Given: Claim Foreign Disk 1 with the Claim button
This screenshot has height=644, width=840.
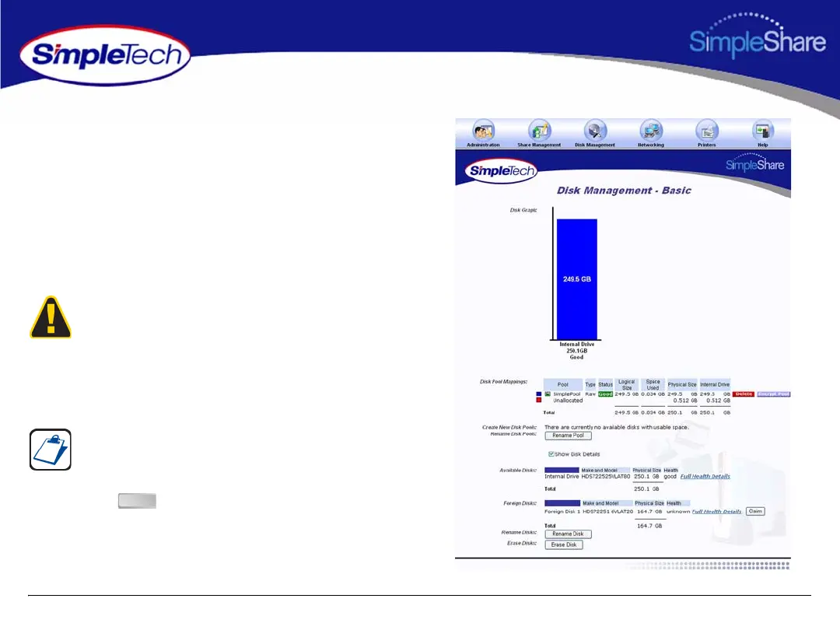Looking at the screenshot, I should coord(755,511).
